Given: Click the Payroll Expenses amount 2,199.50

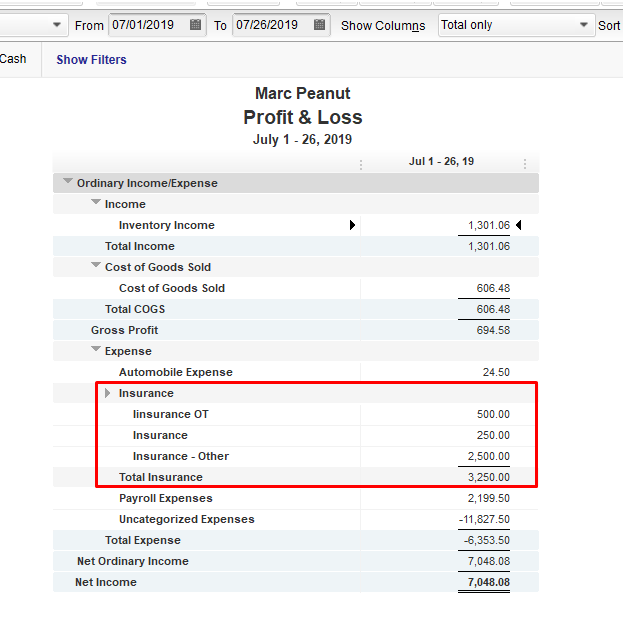Looking at the screenshot, I should click(x=489, y=498).
